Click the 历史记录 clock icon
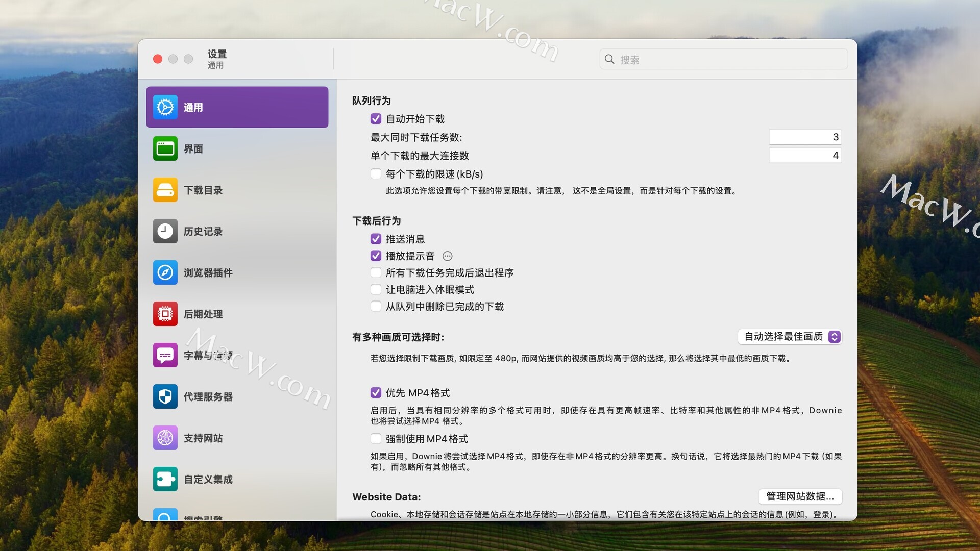 [x=165, y=231]
